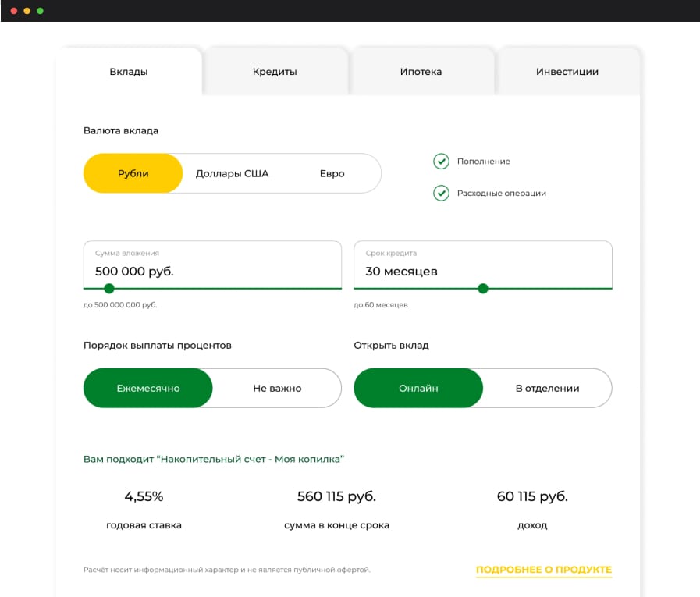Open the Вклады tab
This screenshot has width=700, height=597.
coord(129,72)
